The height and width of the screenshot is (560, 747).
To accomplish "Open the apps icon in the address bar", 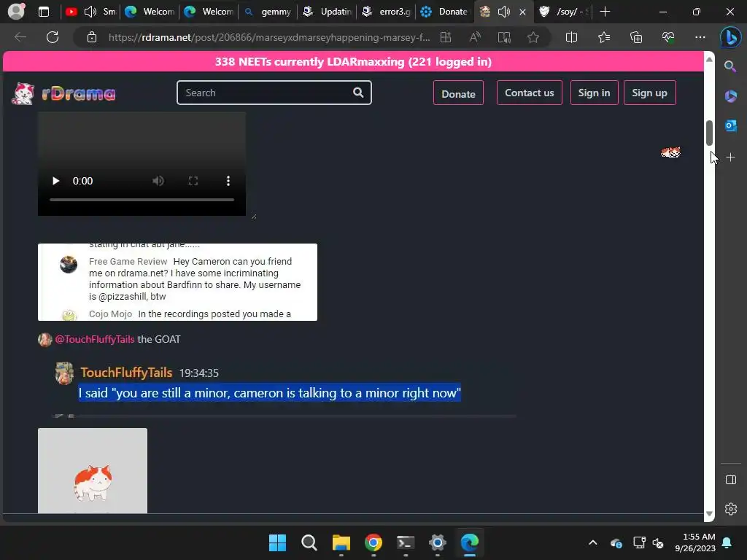I will pos(446,37).
